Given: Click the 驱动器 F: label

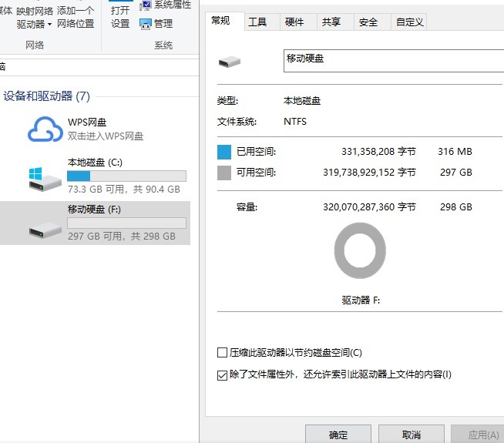Looking at the screenshot, I should pos(361,300).
